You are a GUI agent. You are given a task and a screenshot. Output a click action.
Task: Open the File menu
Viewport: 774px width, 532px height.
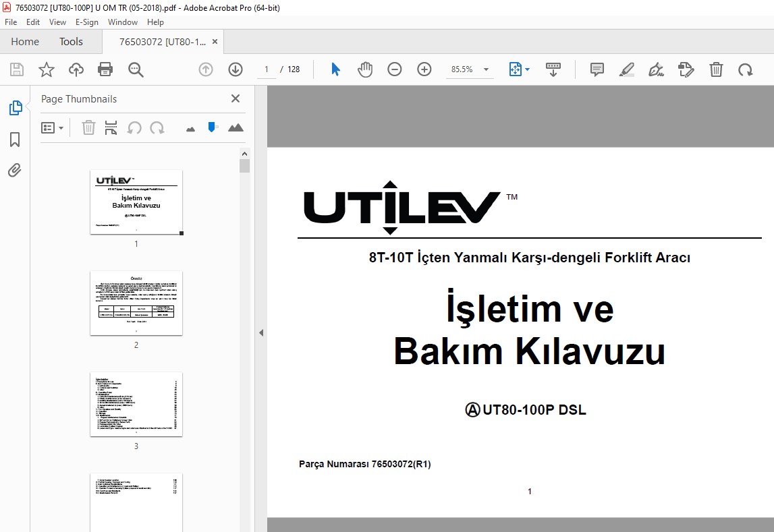tap(11, 22)
